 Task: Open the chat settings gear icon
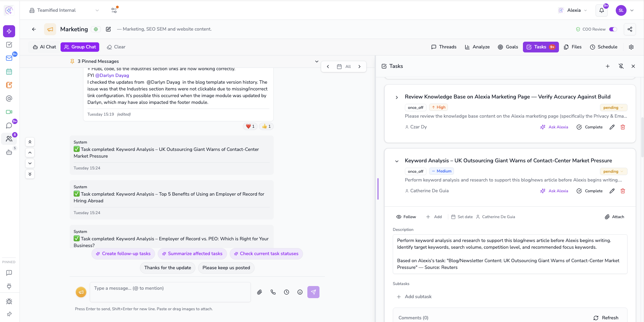tap(631, 47)
